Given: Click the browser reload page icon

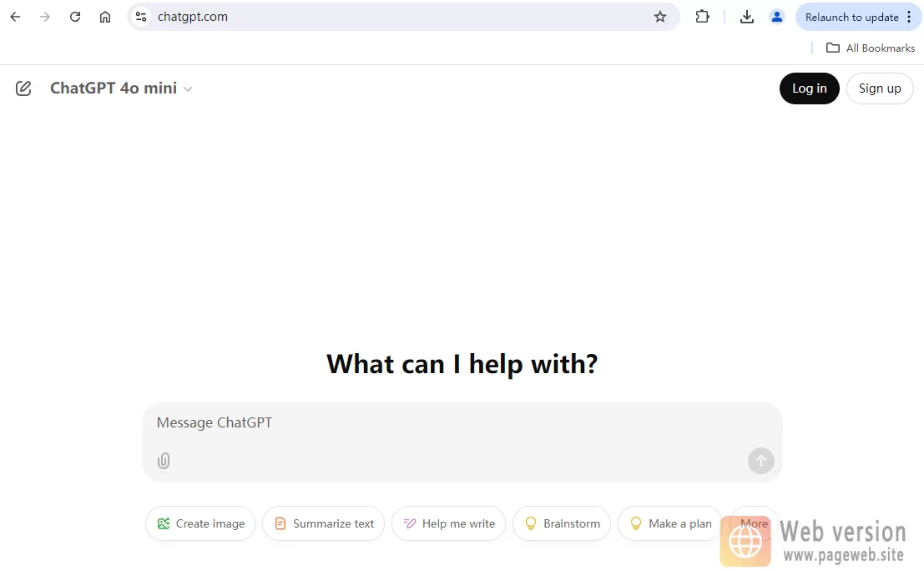Looking at the screenshot, I should click(x=75, y=17).
